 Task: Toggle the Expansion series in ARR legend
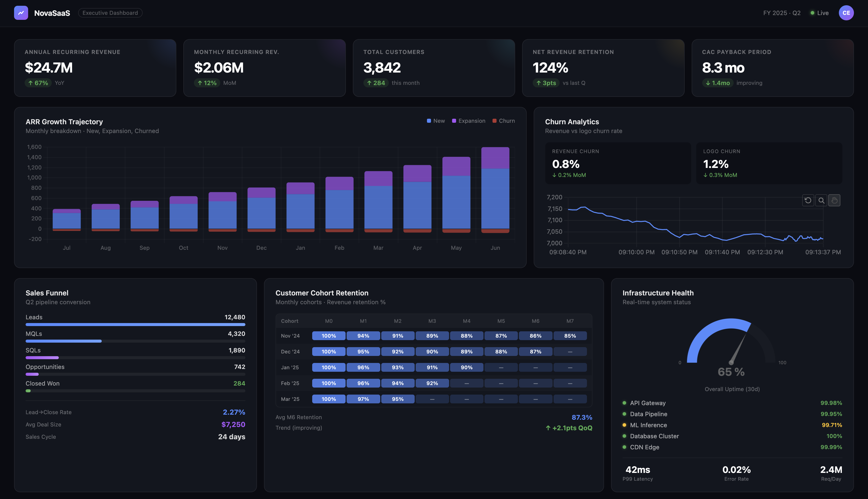pyautogui.click(x=468, y=121)
